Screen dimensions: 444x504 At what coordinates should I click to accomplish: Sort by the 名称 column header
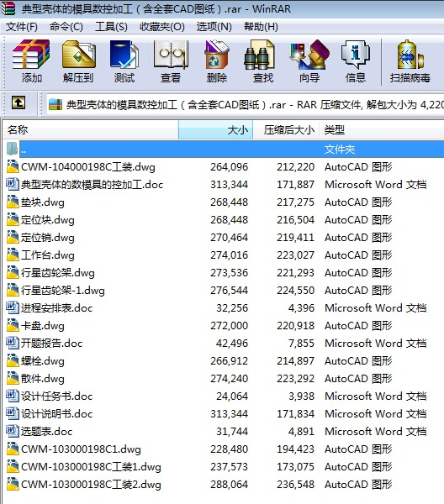coord(91,130)
